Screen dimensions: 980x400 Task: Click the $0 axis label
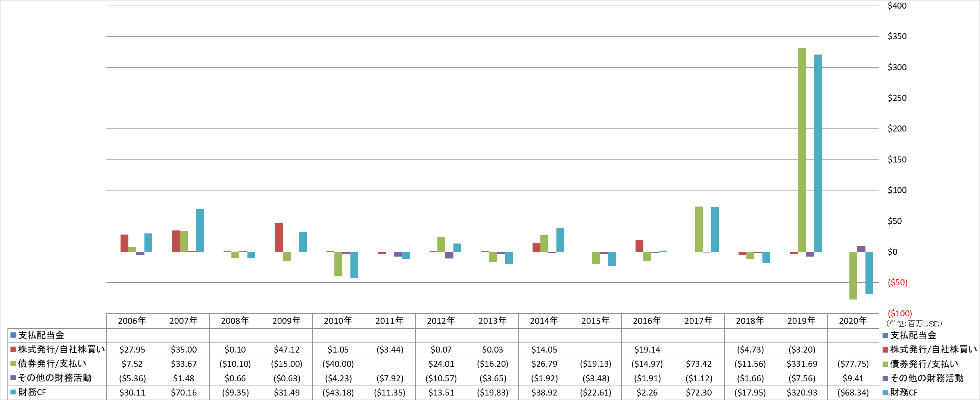(x=893, y=252)
